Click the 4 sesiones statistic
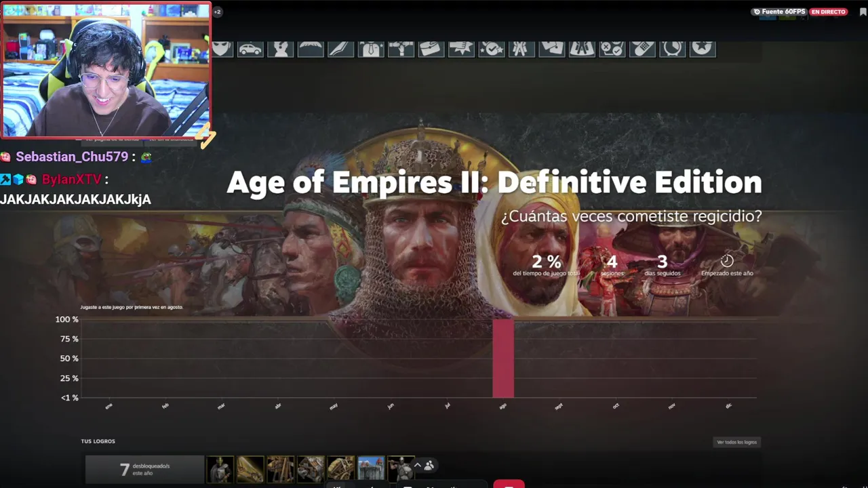 (x=612, y=265)
